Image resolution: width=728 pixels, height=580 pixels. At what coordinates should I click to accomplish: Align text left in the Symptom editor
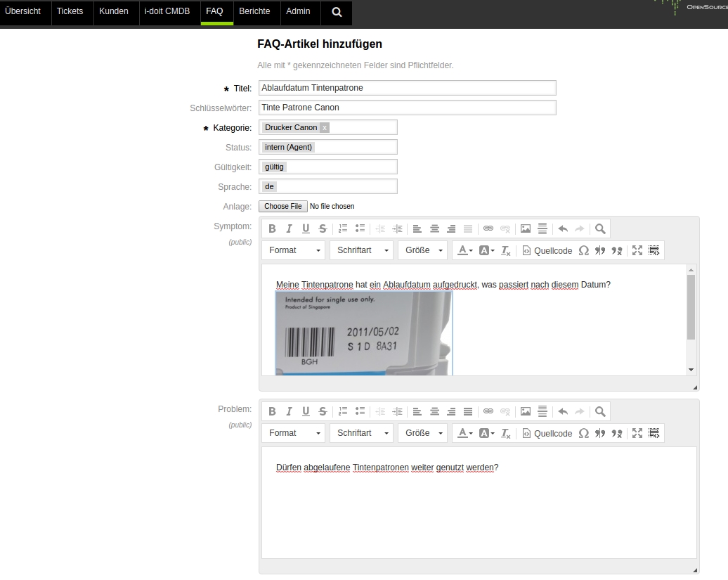(417, 228)
